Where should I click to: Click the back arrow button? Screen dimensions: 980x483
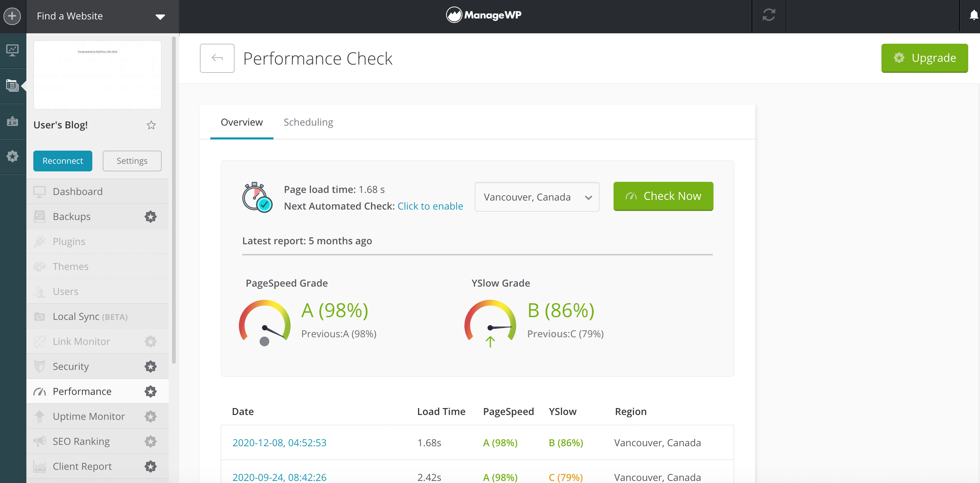(x=217, y=58)
